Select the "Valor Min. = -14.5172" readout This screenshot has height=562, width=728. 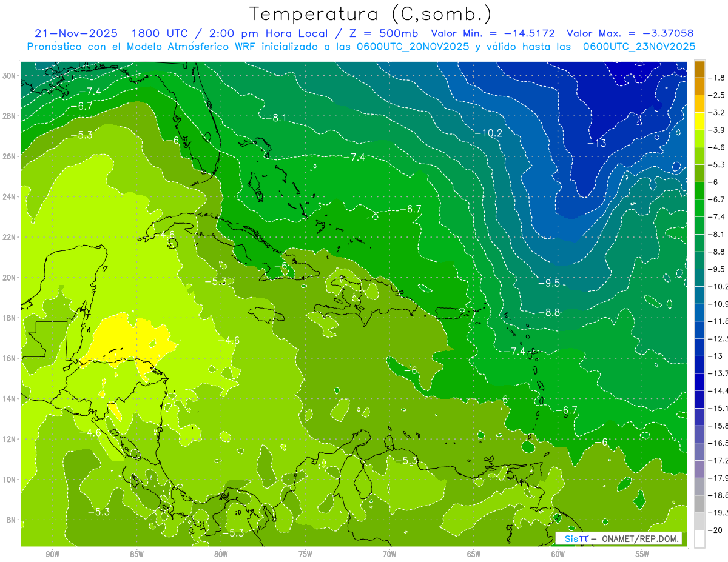pos(494,33)
